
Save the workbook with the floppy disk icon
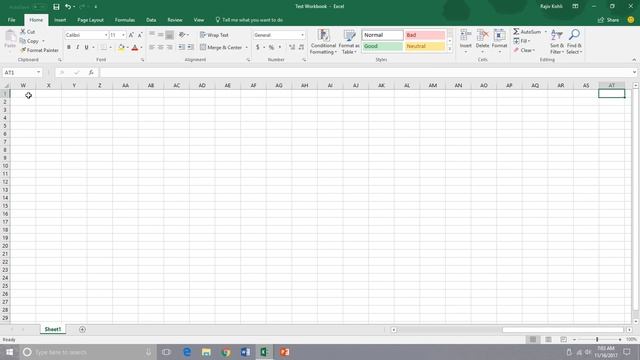[x=56, y=7]
